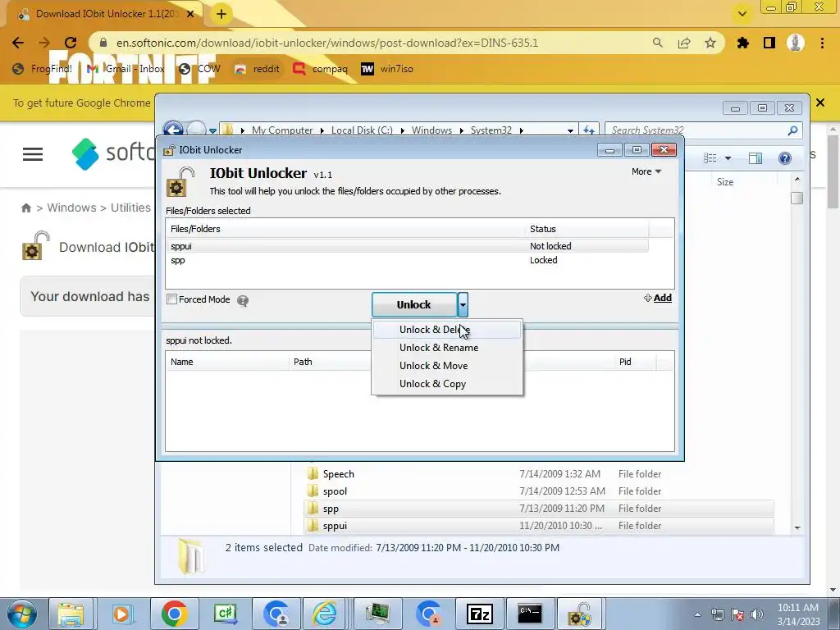Open Chrome extensions puzzle icon
Viewport: 840px width, 630px height.
(x=742, y=43)
